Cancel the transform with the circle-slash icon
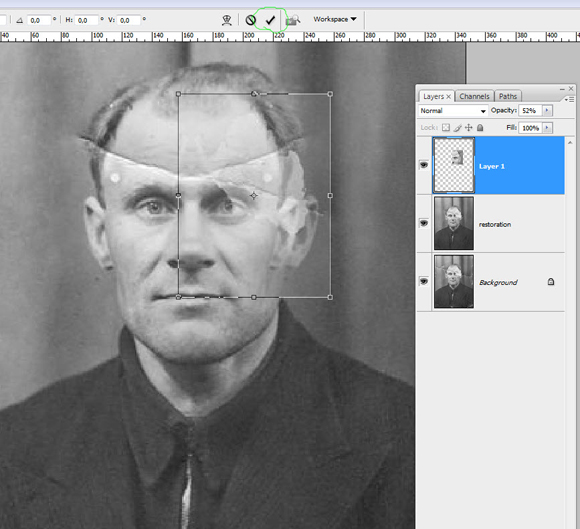The height and width of the screenshot is (529, 580). pyautogui.click(x=250, y=20)
